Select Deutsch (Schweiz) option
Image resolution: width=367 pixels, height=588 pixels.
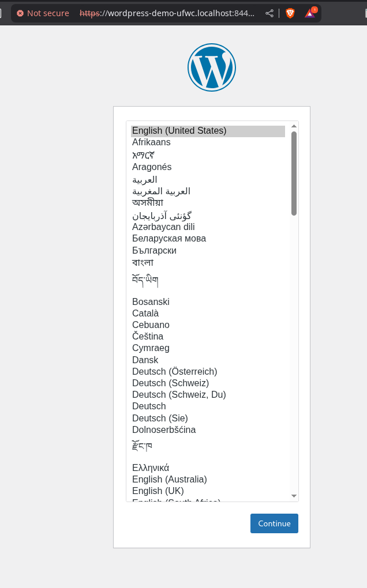tap(208, 383)
